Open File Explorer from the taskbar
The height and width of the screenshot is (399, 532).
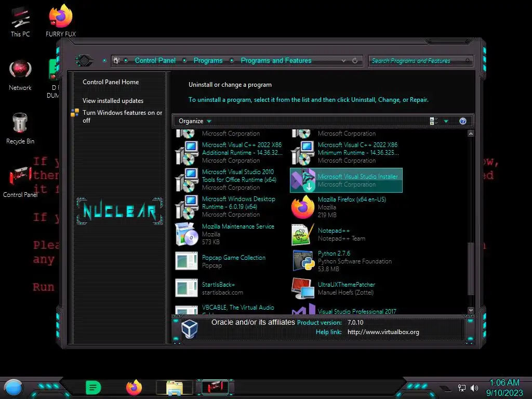point(175,388)
